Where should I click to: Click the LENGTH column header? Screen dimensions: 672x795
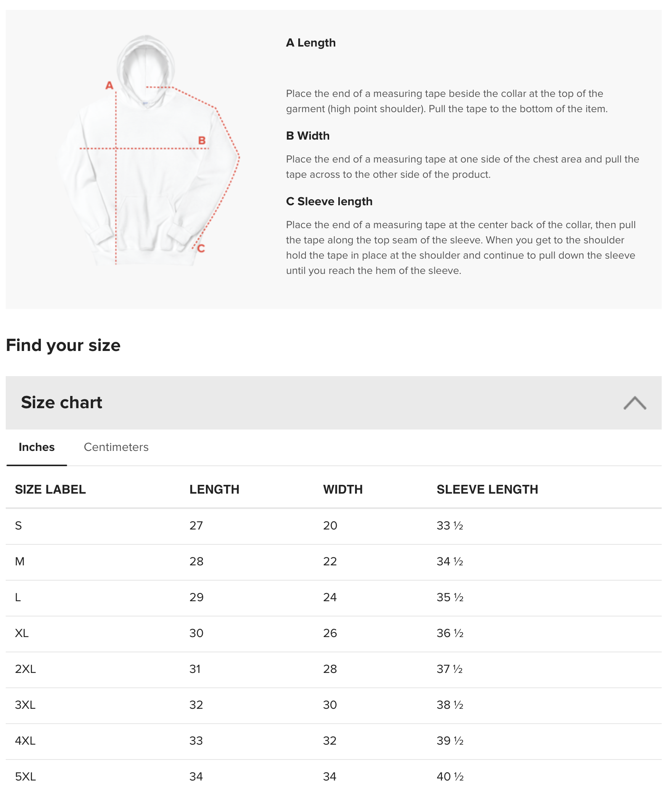pyautogui.click(x=214, y=489)
